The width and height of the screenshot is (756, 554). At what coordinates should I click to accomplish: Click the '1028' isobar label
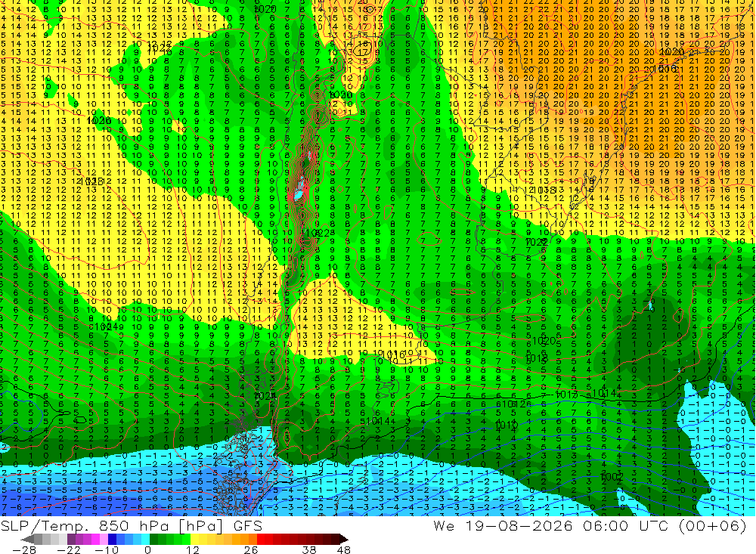tap(91, 182)
